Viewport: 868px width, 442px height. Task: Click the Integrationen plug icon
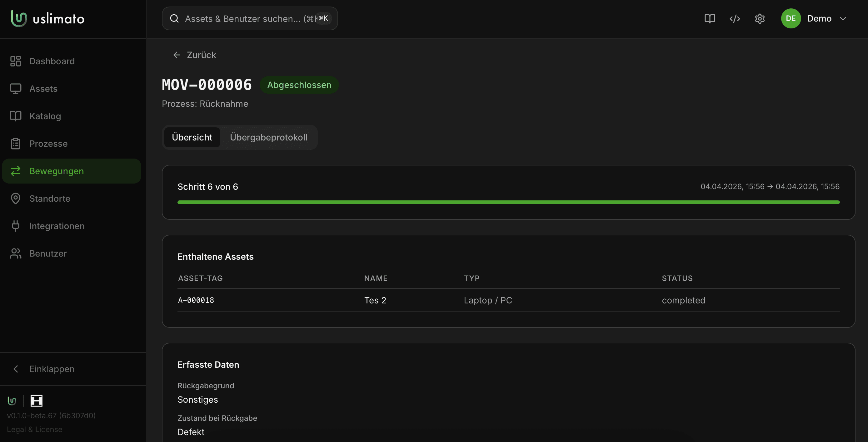tap(16, 226)
